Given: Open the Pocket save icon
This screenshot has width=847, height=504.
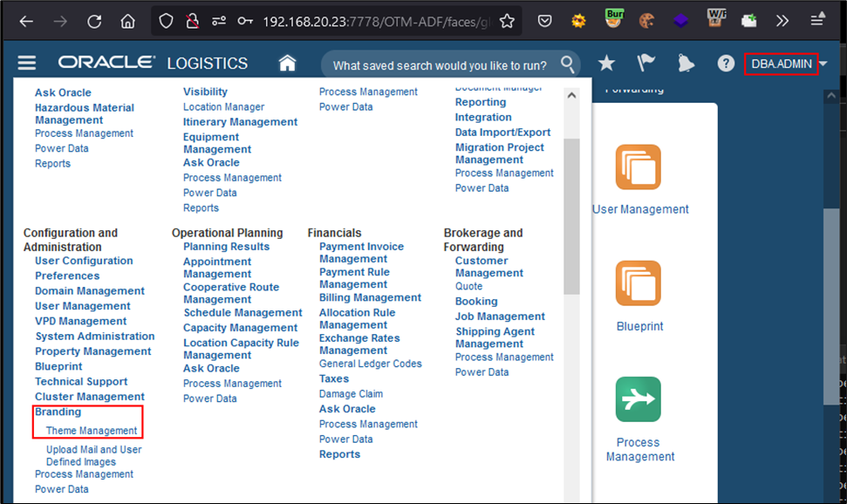Looking at the screenshot, I should 544,22.
